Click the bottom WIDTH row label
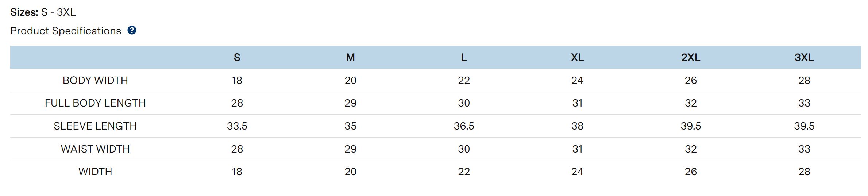Viewport: 868px width, 196px height. [95, 172]
